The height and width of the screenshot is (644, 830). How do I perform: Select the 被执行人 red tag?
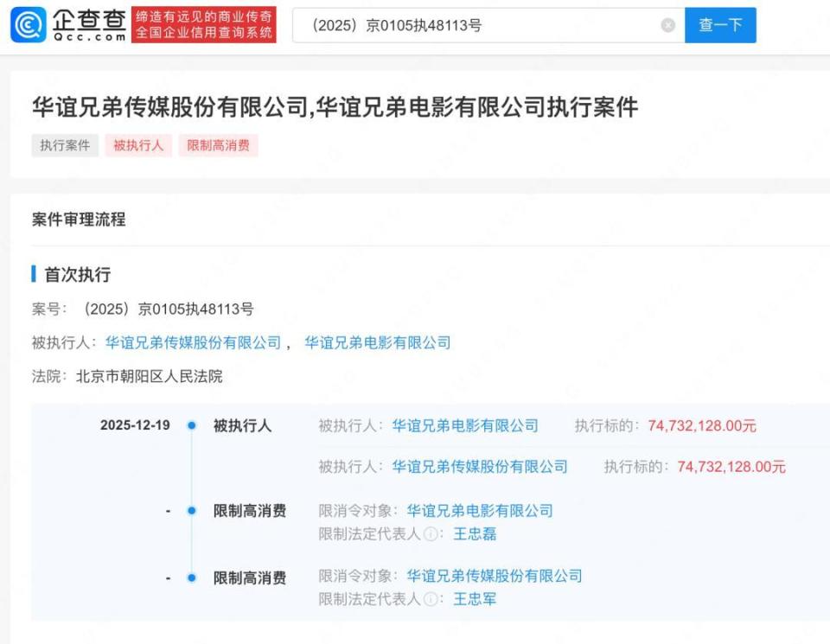138,145
